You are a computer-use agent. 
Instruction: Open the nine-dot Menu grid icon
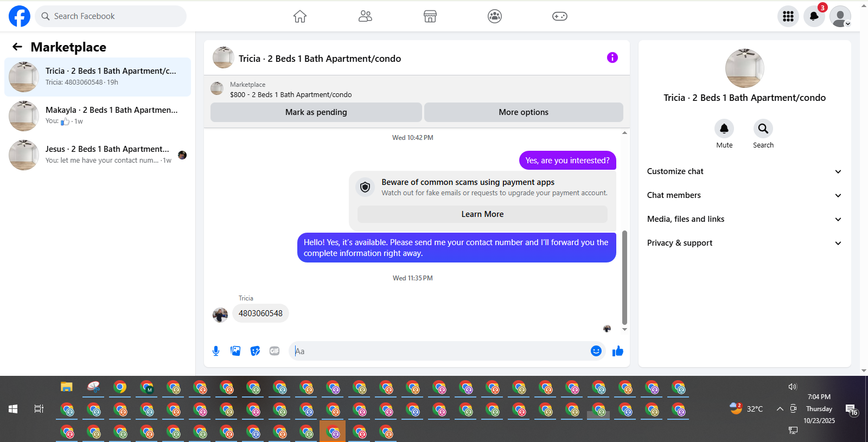788,16
